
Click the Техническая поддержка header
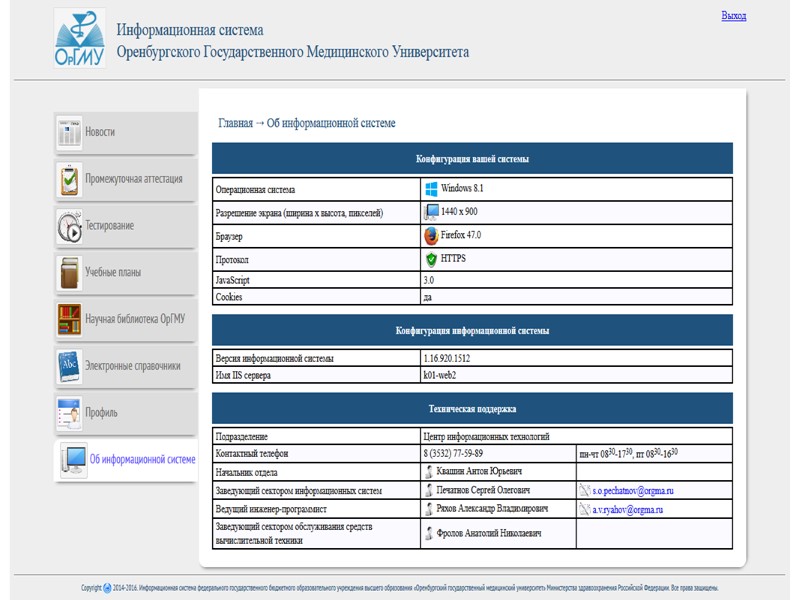[x=472, y=409]
